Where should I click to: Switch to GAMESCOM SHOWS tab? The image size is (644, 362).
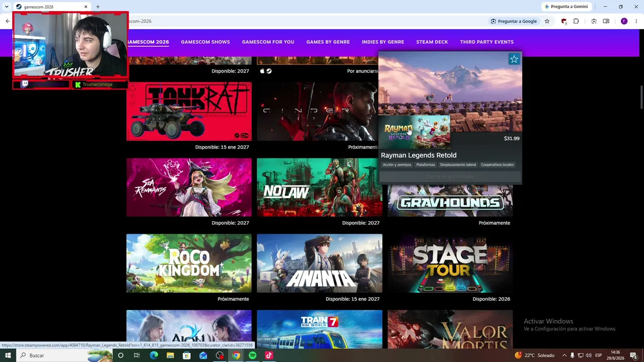coord(205,42)
